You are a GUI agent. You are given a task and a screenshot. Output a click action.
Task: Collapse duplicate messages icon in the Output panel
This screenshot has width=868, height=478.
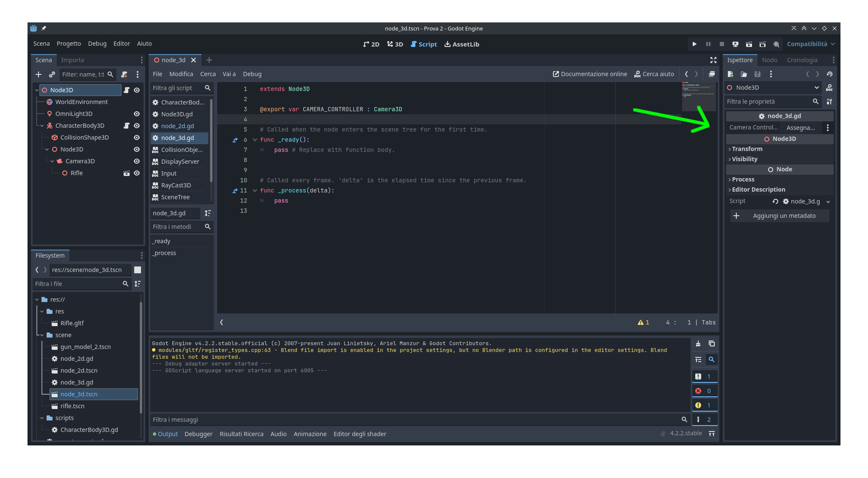tap(698, 360)
